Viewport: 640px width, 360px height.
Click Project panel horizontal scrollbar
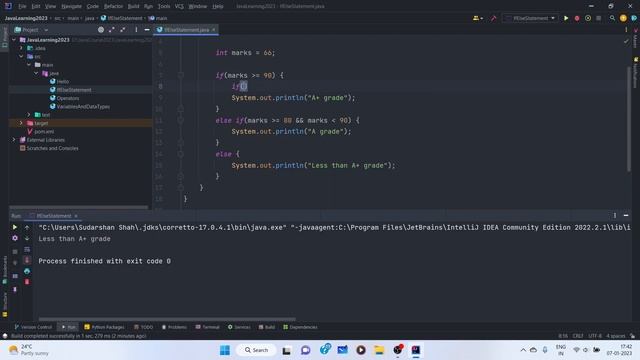pos(79,207)
